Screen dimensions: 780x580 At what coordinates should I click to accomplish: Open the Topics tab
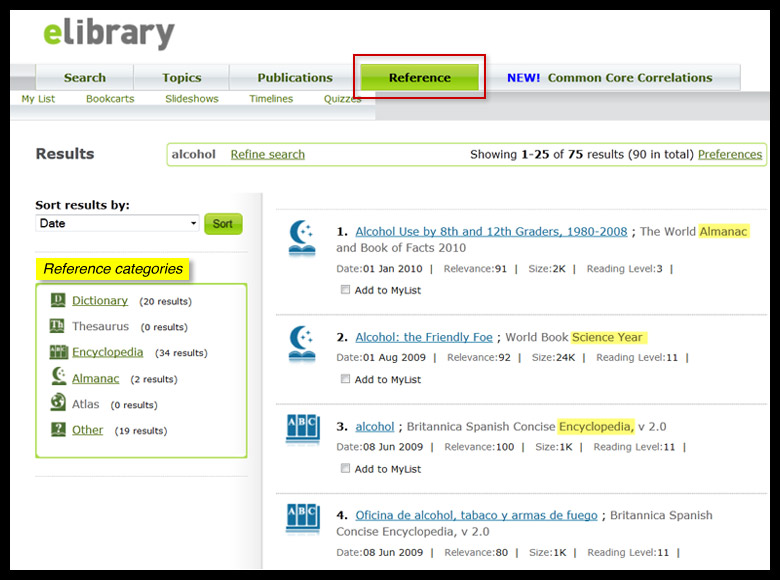[182, 78]
